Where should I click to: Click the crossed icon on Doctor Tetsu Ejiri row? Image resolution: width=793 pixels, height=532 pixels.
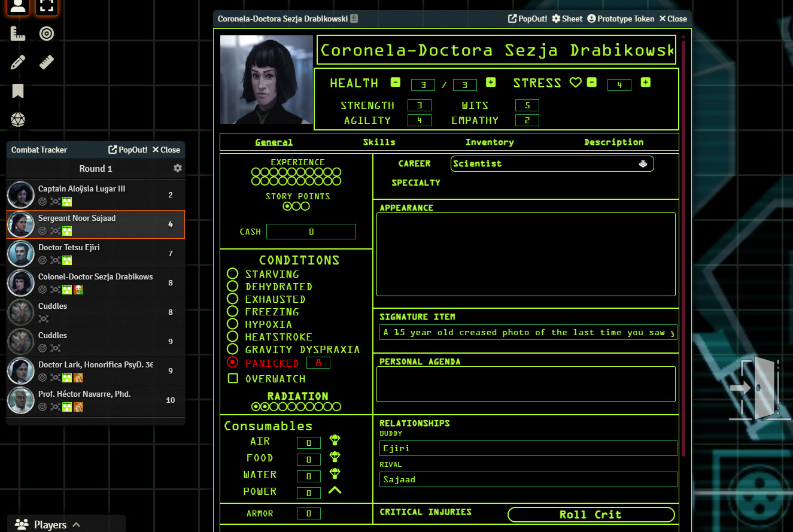pyautogui.click(x=55, y=260)
